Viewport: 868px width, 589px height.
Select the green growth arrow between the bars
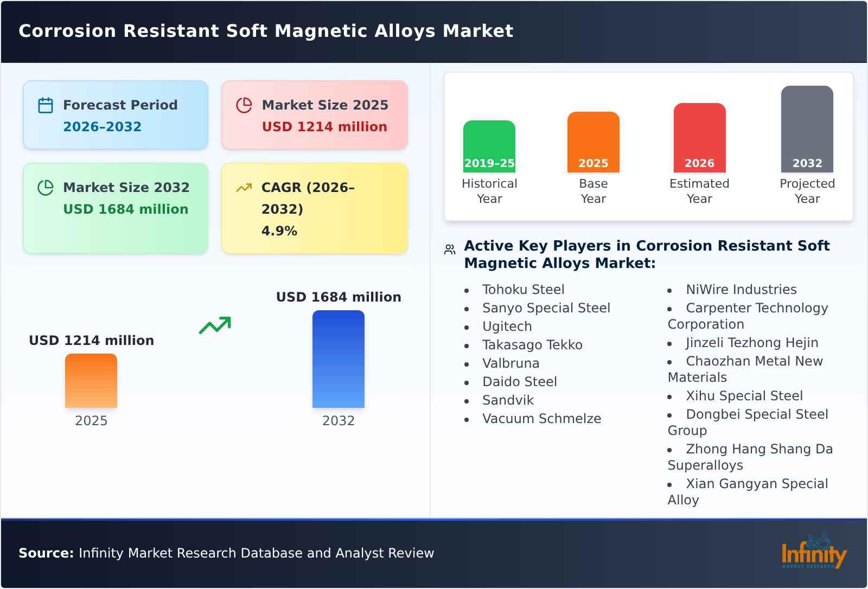click(215, 325)
